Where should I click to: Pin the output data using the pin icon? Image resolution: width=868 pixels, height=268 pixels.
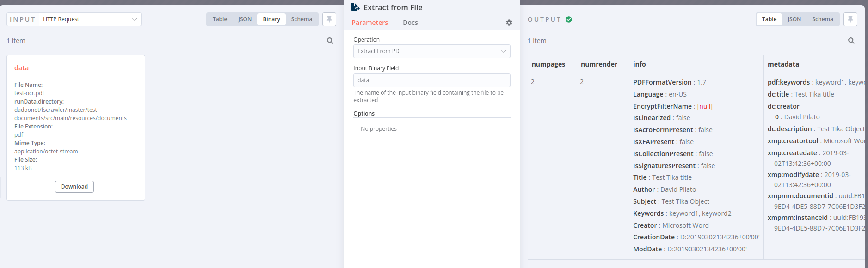click(850, 19)
